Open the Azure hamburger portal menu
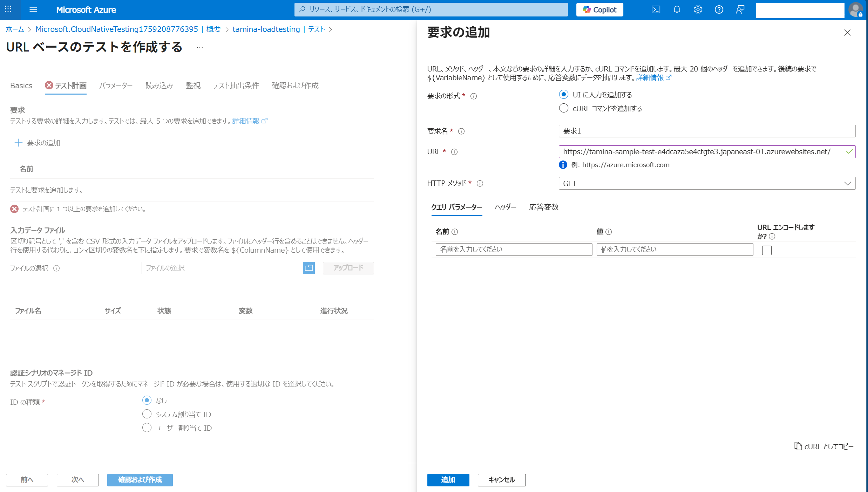The width and height of the screenshot is (868, 492). (x=33, y=10)
